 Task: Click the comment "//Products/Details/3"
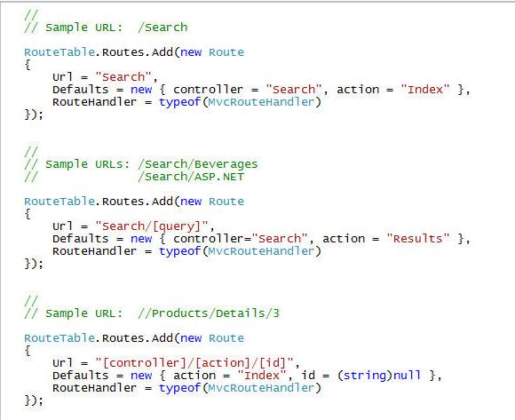(209, 313)
